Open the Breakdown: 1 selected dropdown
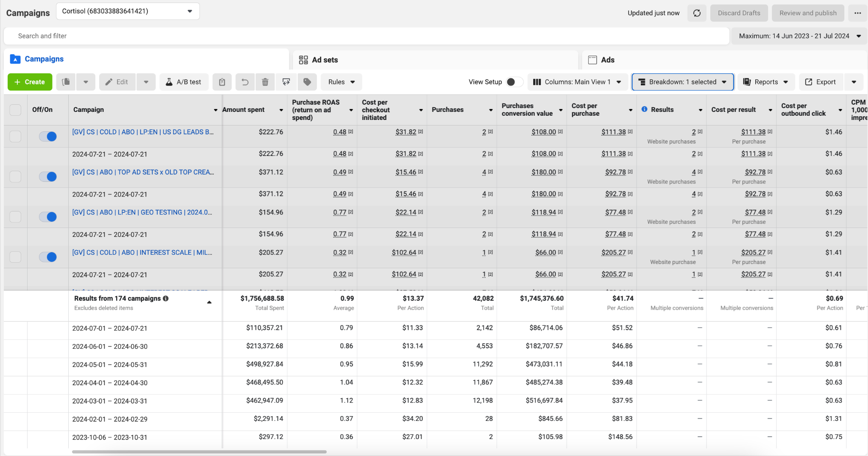The height and width of the screenshot is (456, 868). [x=683, y=82]
